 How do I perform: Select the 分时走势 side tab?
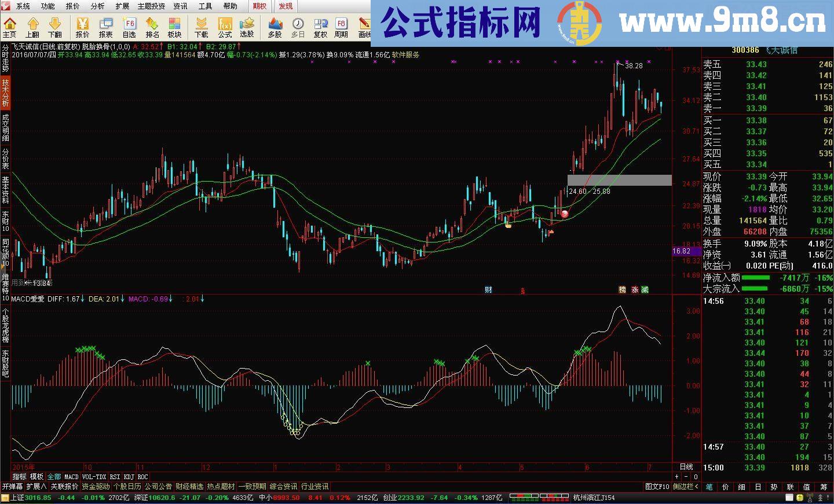pyautogui.click(x=5, y=58)
